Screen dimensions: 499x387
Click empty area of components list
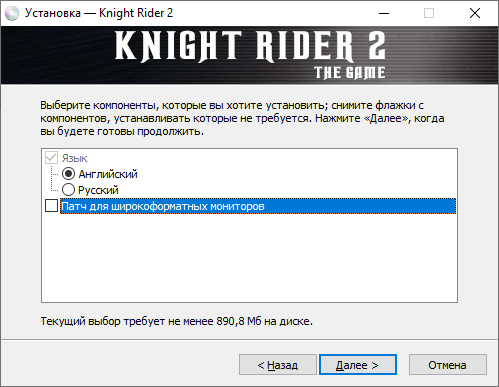(x=249, y=258)
